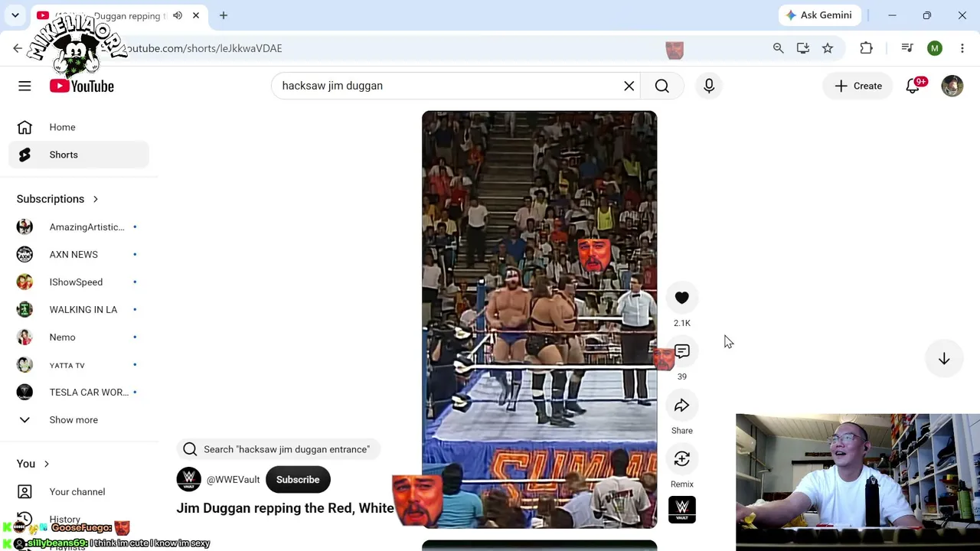Like this Short with the heart
Viewport: 980px width, 551px height.
click(682, 298)
